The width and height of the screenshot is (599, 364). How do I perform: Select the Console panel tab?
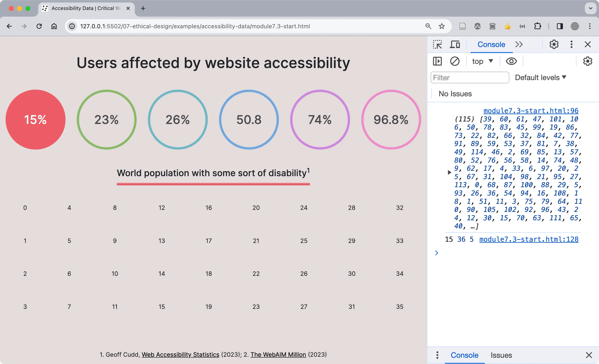491,44
